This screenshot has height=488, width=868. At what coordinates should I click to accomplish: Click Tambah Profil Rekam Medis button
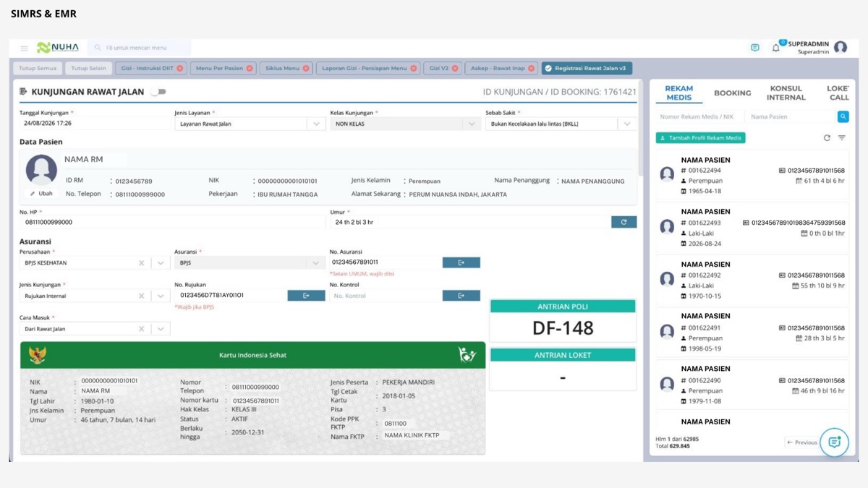pyautogui.click(x=700, y=138)
